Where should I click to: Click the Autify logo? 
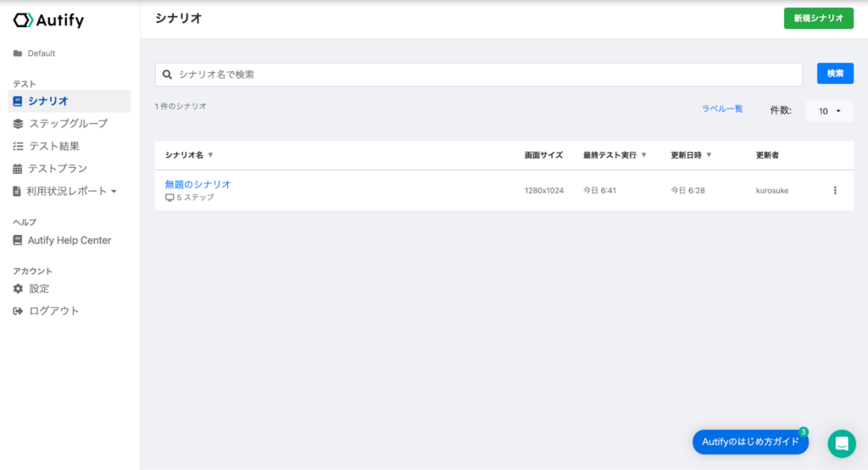click(x=48, y=20)
